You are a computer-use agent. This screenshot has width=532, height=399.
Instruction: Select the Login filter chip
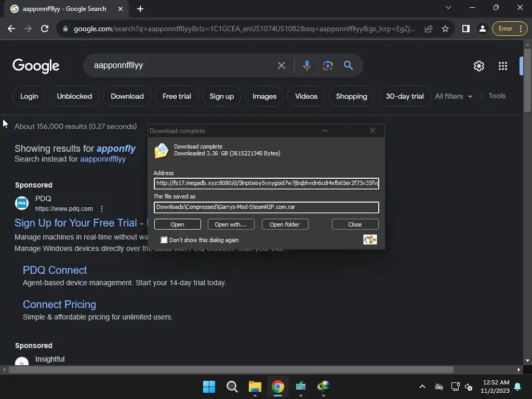[x=29, y=96]
